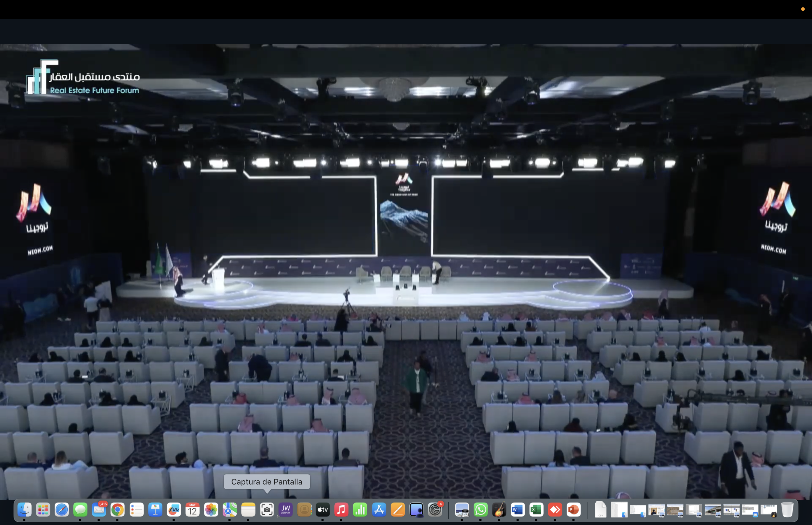Launch JW Library from the dock
812x525 pixels.
point(286,510)
